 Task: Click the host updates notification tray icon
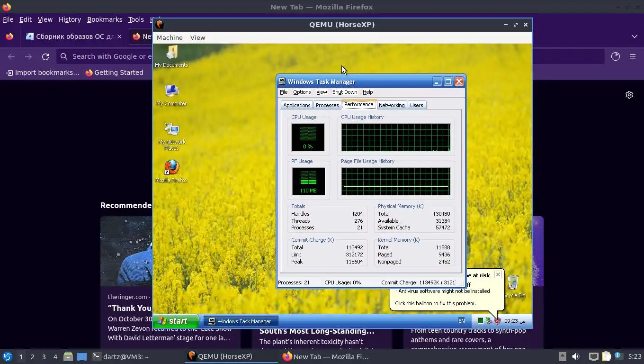618,355
